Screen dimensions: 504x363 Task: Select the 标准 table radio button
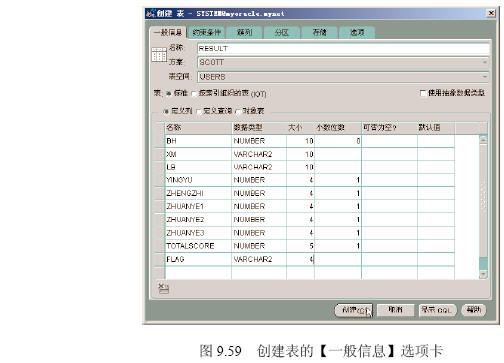click(168, 93)
